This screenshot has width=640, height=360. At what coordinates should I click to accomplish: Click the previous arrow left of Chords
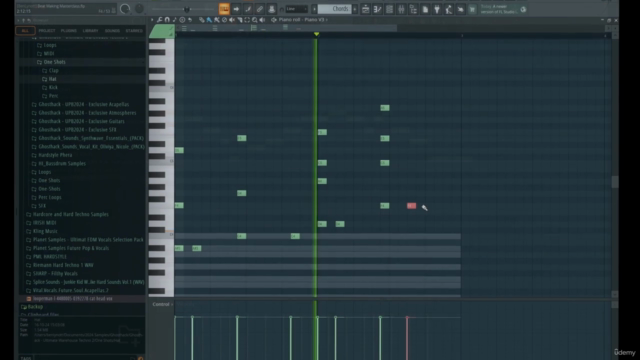(314, 9)
